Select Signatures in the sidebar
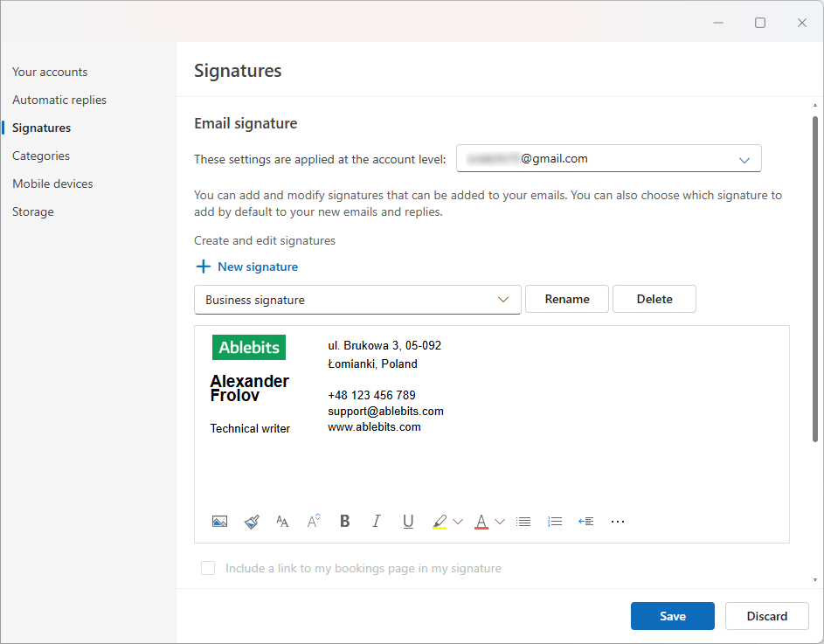The image size is (824, 644). (42, 128)
